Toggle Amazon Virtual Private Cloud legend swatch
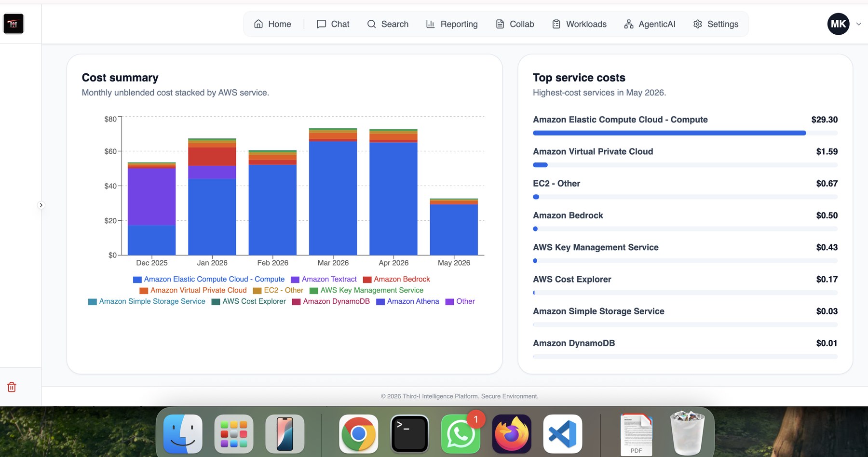The width and height of the screenshot is (868, 457). coord(144,291)
